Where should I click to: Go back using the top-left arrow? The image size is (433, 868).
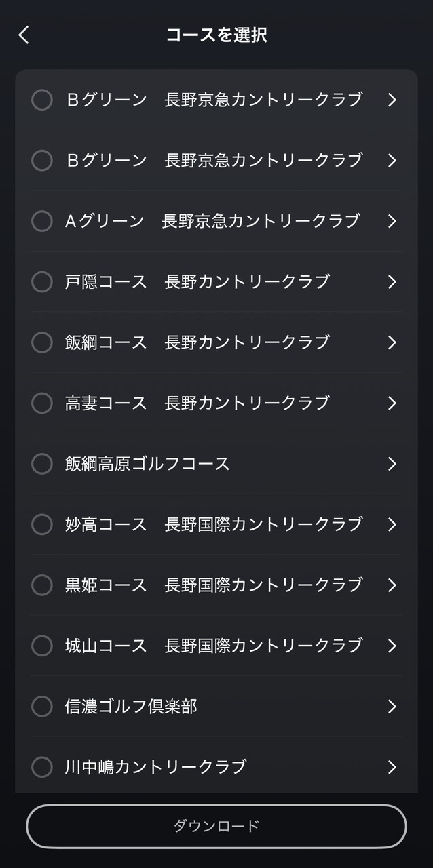click(24, 35)
